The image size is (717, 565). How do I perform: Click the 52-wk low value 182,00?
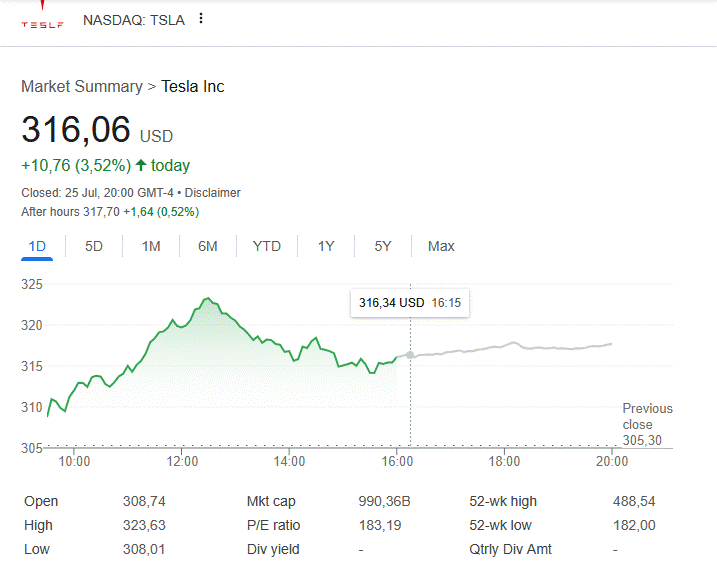pos(634,525)
